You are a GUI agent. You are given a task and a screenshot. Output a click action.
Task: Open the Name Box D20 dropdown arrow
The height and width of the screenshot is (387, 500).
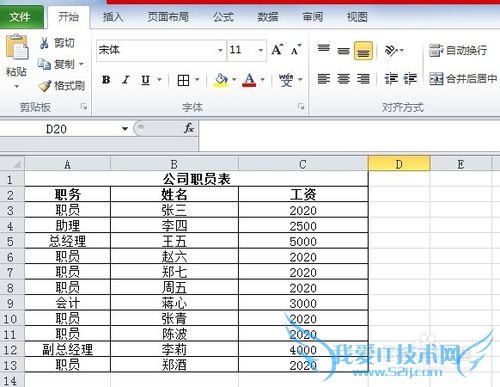click(x=125, y=129)
